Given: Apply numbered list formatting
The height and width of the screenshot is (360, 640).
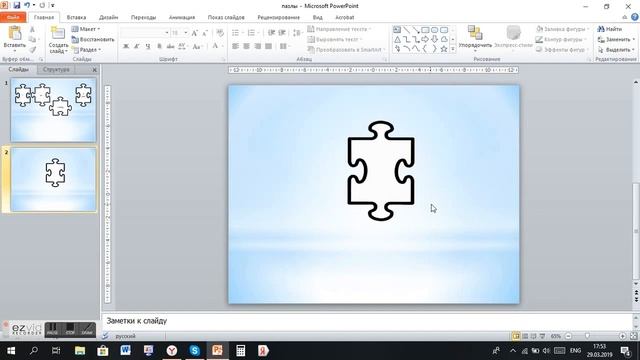Looking at the screenshot, I should point(251,33).
